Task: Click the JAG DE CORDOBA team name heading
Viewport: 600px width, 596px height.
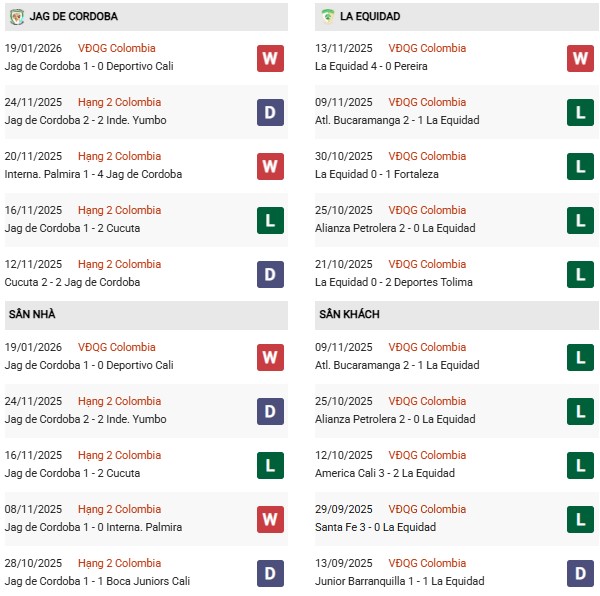Action: (75, 17)
